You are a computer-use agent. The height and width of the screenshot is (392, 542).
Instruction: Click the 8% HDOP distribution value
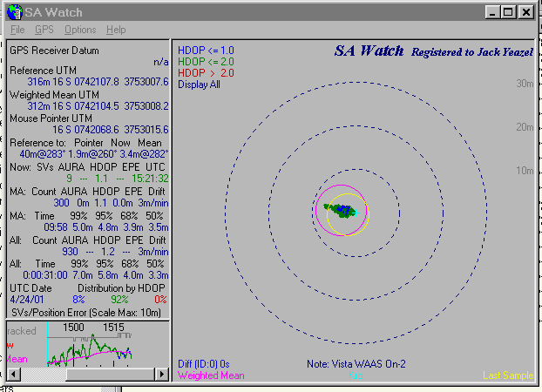(x=78, y=300)
